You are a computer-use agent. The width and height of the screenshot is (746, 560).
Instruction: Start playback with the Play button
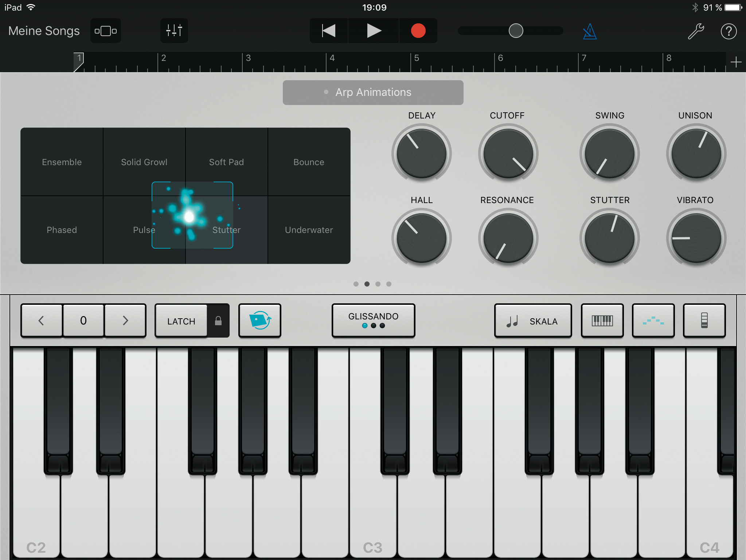pos(374,31)
